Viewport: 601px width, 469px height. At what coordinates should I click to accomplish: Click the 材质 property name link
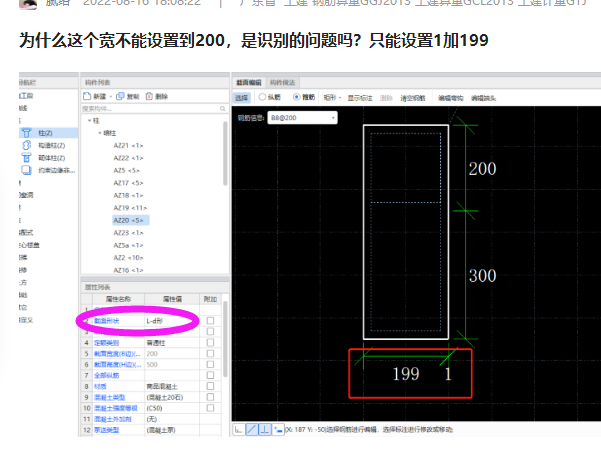point(100,386)
